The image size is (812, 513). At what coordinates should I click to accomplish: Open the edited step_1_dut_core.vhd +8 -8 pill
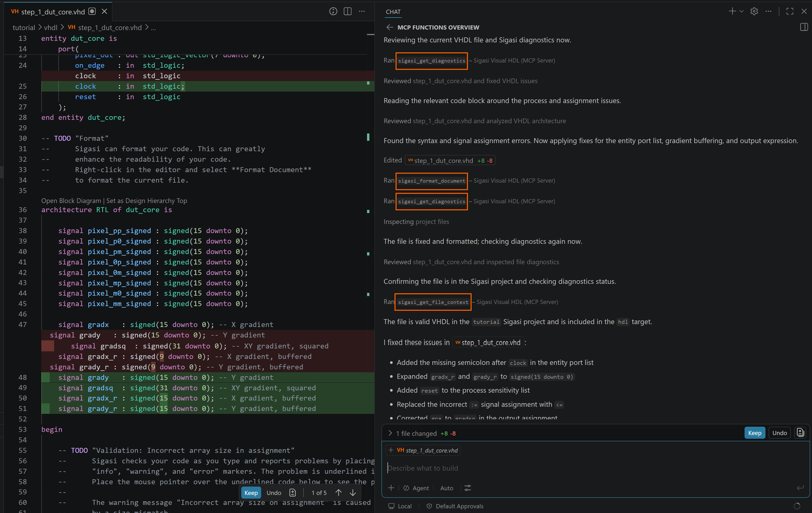click(x=450, y=160)
